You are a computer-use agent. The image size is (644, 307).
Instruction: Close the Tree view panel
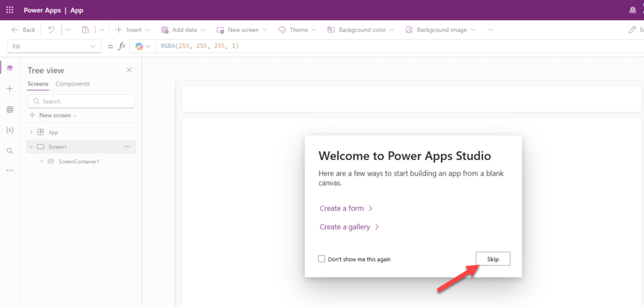click(129, 70)
